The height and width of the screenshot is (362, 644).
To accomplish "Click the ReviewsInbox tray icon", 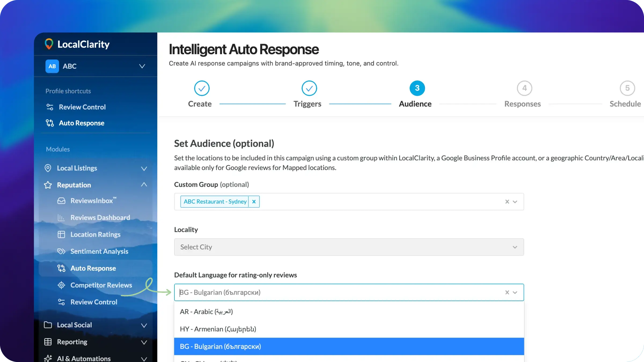I will click(61, 201).
